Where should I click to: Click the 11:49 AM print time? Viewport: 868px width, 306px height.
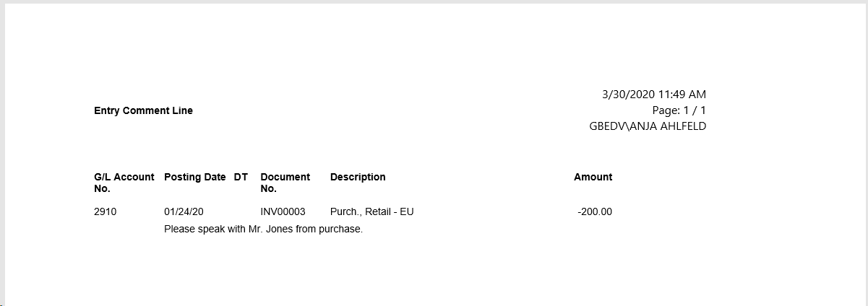682,95
